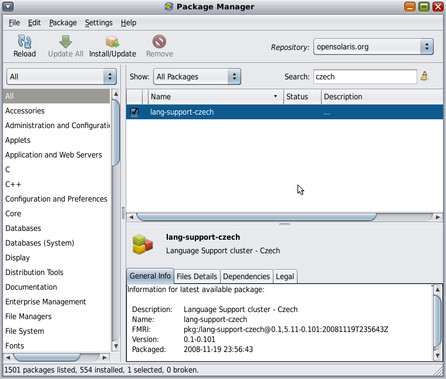Open the Repository opensolaris.org dropdown
This screenshot has width=446, height=379.
pyautogui.click(x=373, y=47)
